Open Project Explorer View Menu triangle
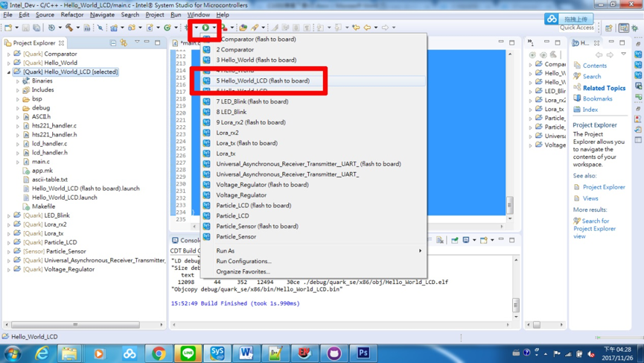This screenshot has height=363, width=644. [137, 42]
